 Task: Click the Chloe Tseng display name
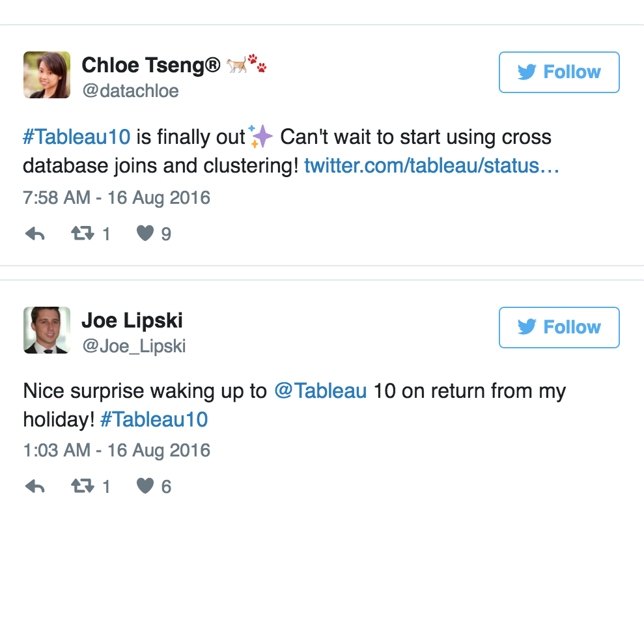coord(151,65)
